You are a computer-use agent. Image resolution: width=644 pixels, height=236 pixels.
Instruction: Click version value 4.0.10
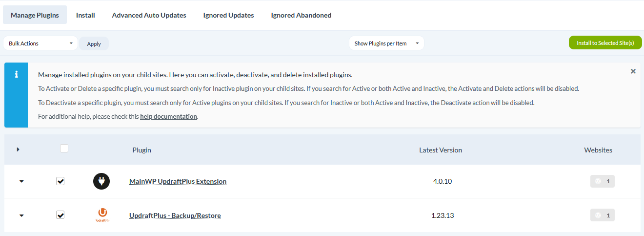pyautogui.click(x=443, y=181)
